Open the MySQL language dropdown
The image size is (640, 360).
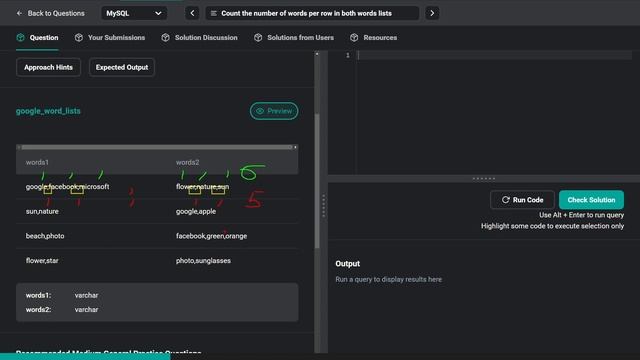tap(133, 13)
